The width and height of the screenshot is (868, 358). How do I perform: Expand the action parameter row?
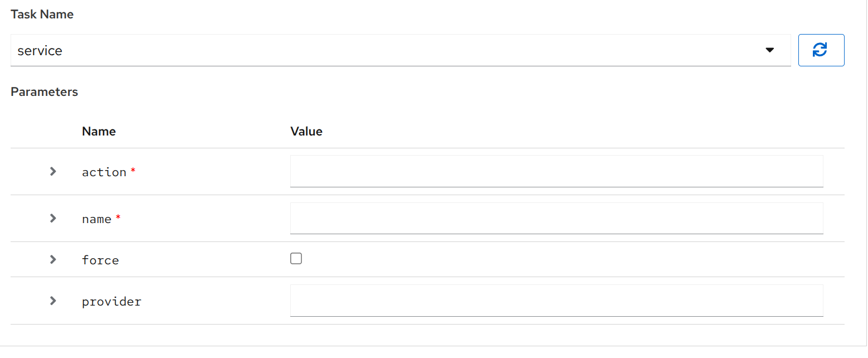(52, 171)
